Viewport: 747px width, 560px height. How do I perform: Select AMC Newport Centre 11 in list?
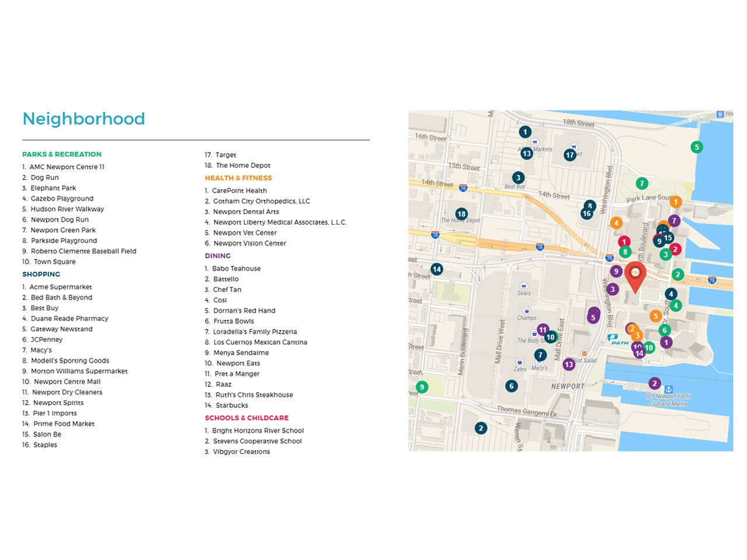point(64,167)
